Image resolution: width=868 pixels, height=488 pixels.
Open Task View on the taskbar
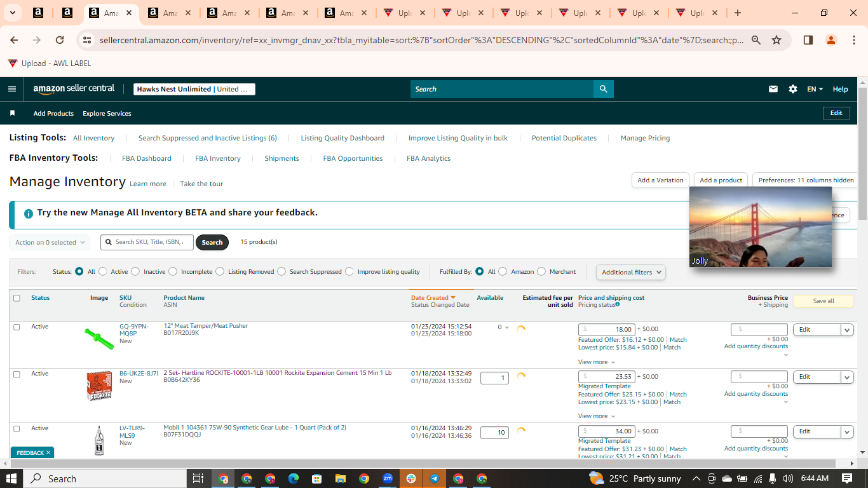(198, 478)
